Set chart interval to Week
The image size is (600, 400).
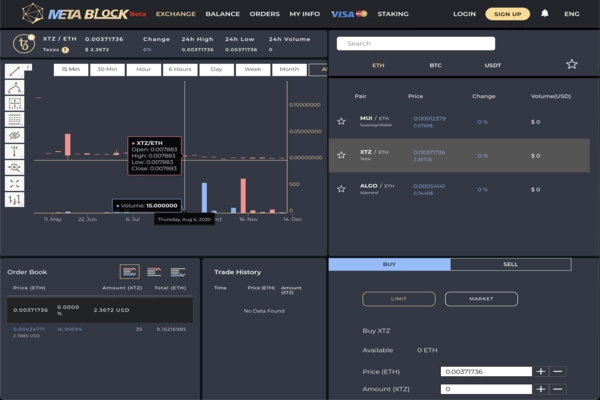tap(253, 70)
